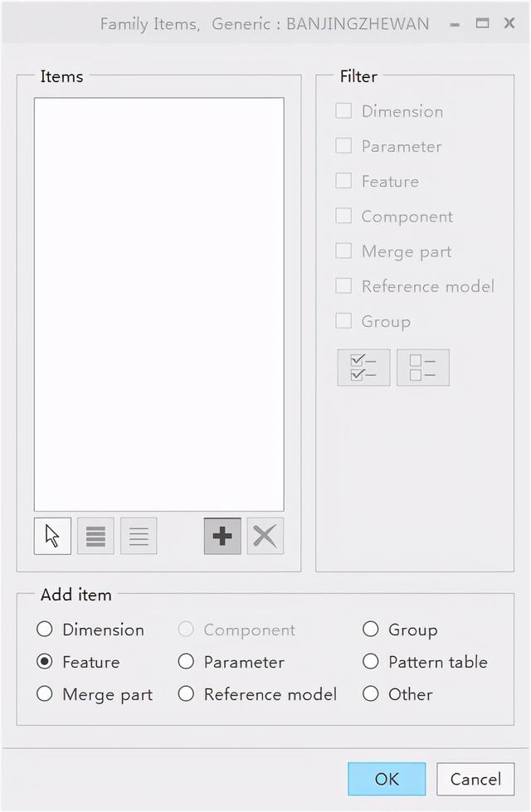
Task: Tick the Feature filter checkbox
Action: tap(343, 181)
